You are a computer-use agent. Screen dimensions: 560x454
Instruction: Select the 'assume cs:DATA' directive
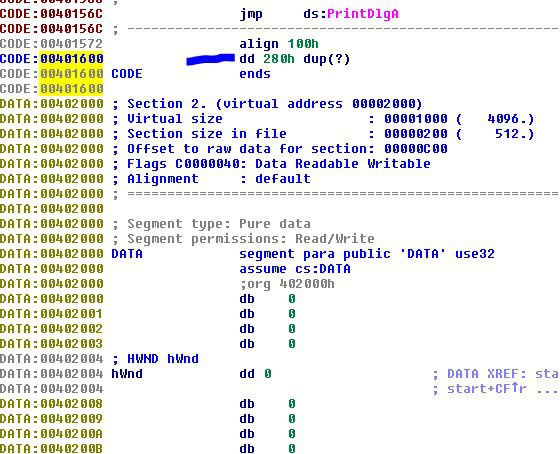click(x=295, y=269)
